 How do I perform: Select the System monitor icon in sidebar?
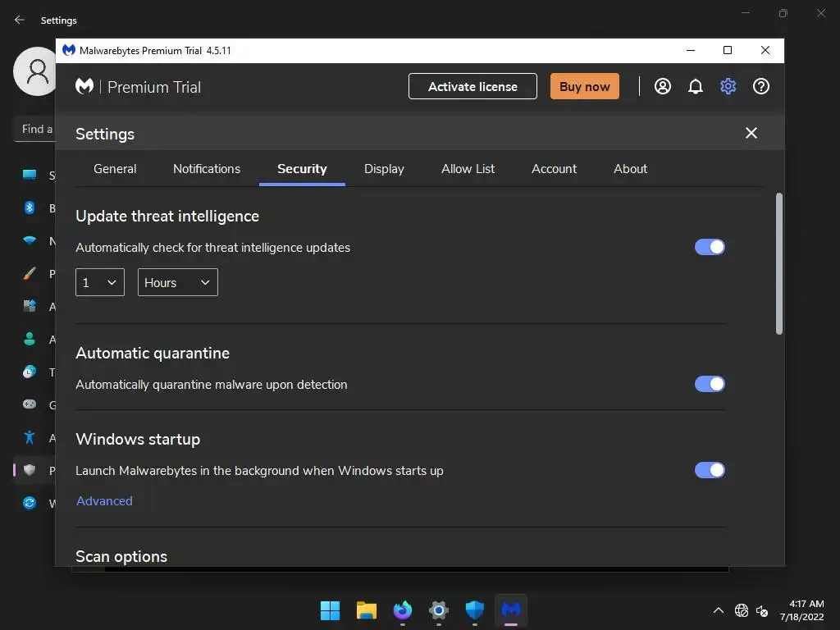click(x=30, y=175)
